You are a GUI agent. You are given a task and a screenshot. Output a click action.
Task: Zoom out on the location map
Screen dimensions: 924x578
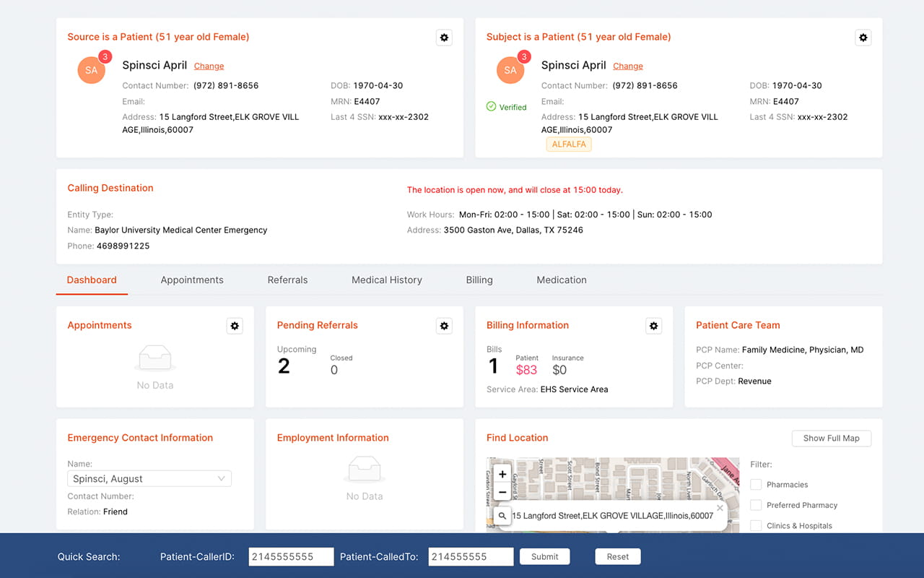(x=502, y=492)
